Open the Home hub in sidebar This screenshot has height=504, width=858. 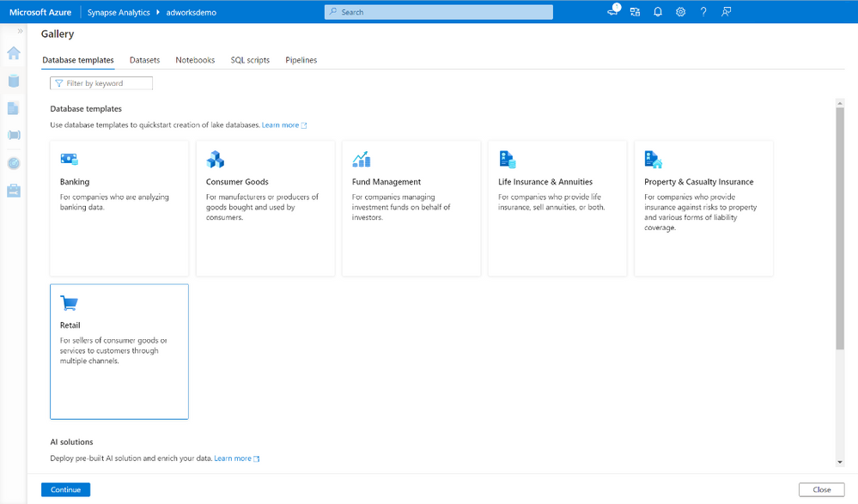pyautogui.click(x=14, y=53)
